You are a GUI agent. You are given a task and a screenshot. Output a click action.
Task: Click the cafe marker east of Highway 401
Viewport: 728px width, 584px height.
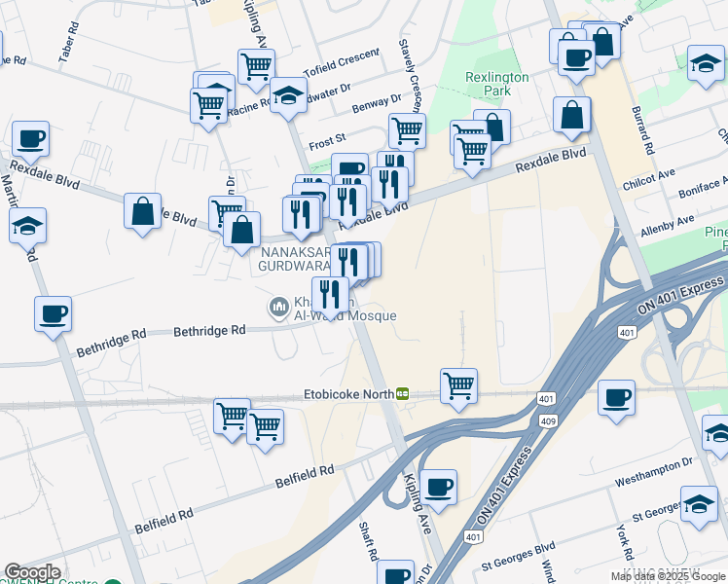tap(617, 399)
